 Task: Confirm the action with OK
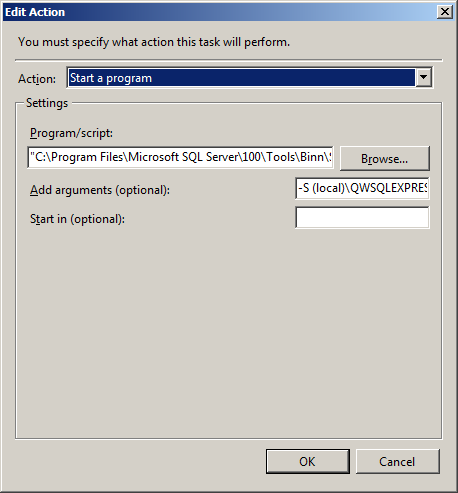tap(307, 462)
